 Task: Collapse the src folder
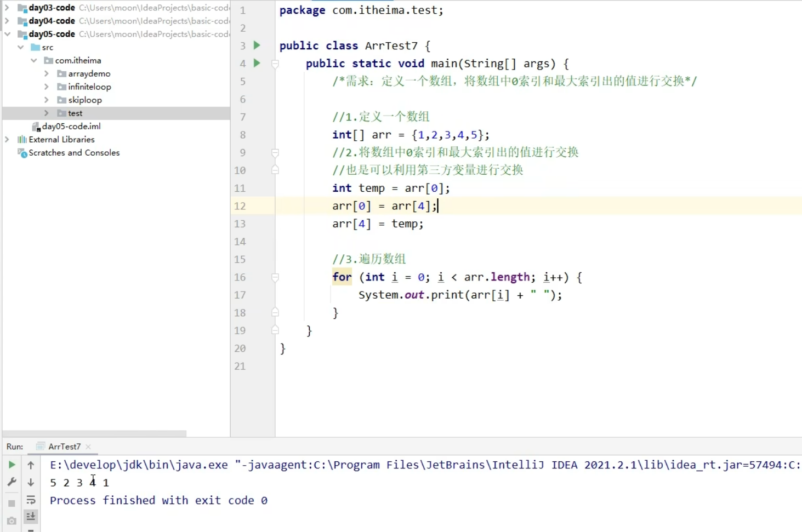21,47
